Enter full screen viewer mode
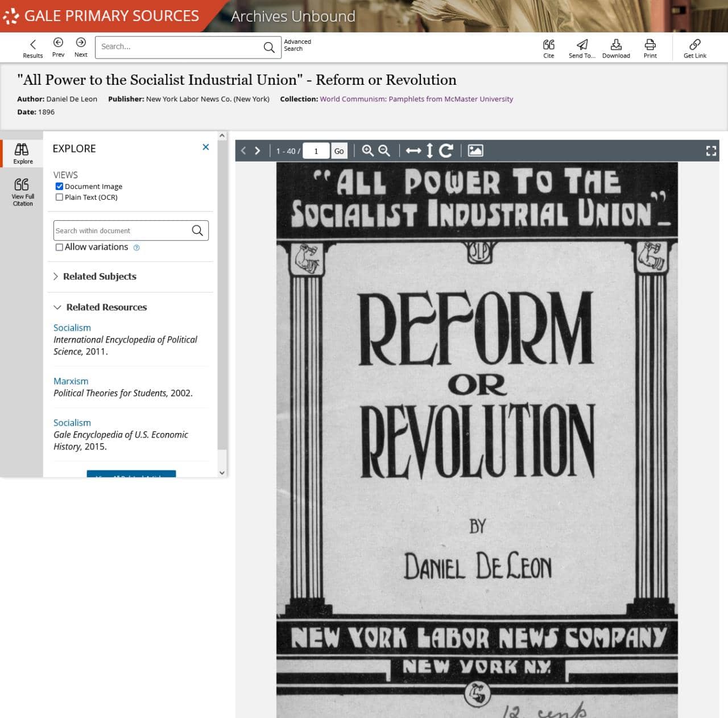 coord(711,151)
